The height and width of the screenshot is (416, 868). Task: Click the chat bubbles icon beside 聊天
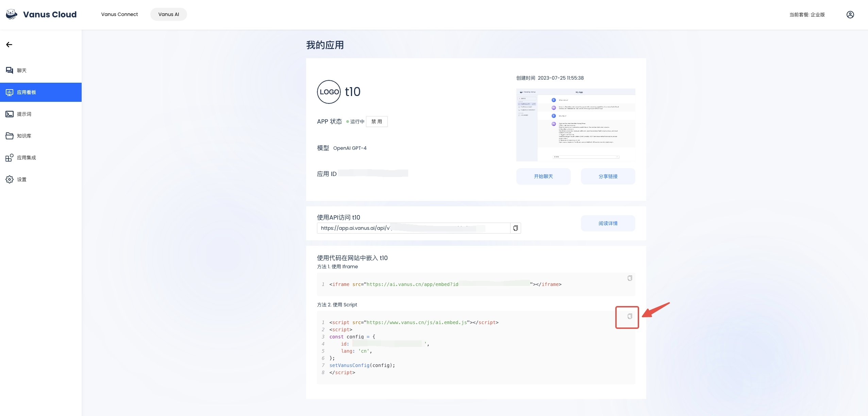coord(10,70)
